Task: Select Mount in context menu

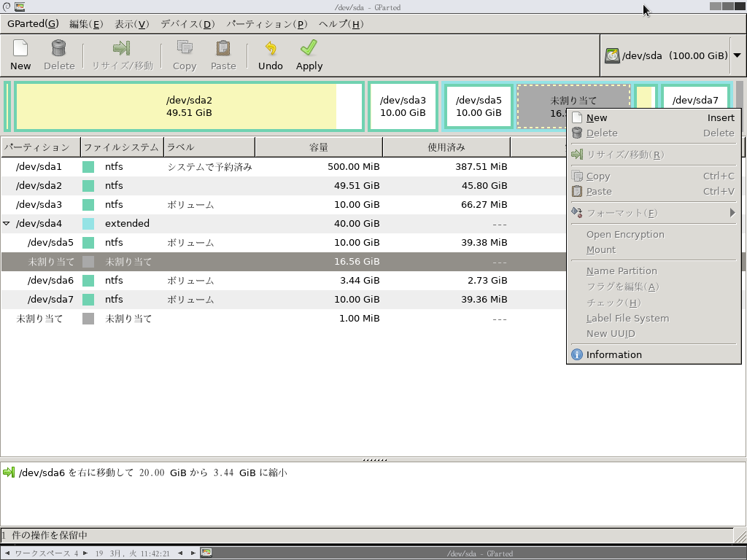Action: click(x=654, y=250)
